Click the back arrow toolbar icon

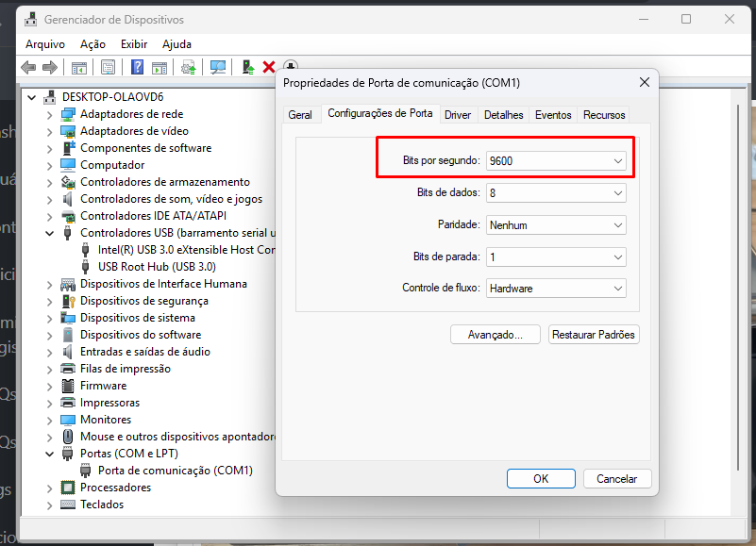(28, 67)
